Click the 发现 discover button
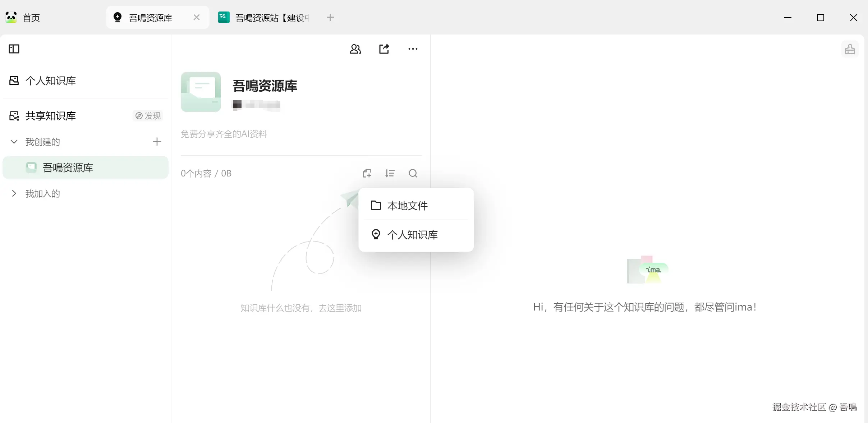The image size is (868, 423). click(x=148, y=116)
